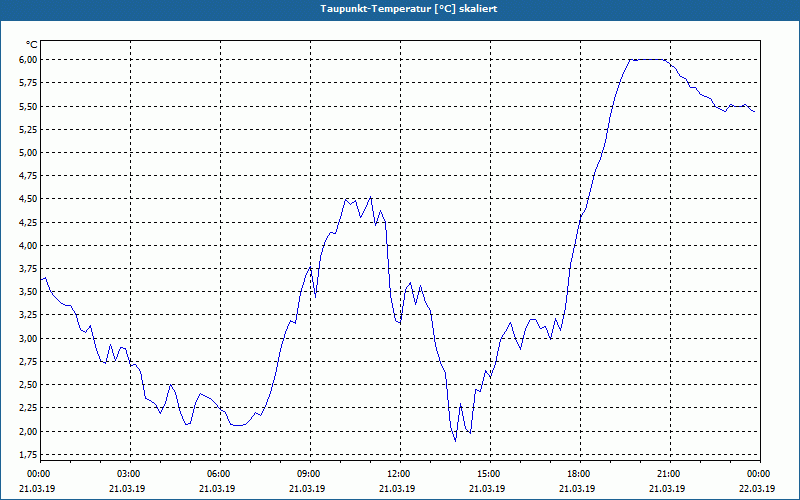Click the 21:00 time axis label

click(670, 474)
